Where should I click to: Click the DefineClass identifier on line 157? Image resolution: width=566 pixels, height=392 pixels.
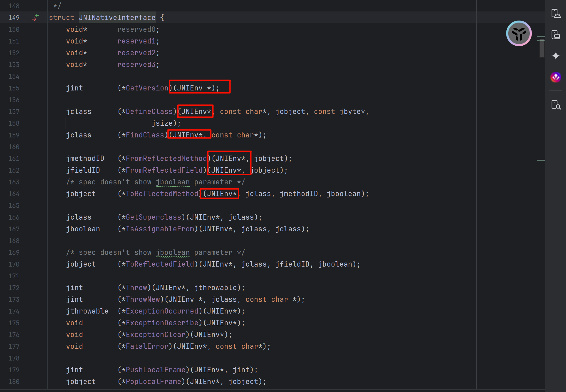pos(149,112)
